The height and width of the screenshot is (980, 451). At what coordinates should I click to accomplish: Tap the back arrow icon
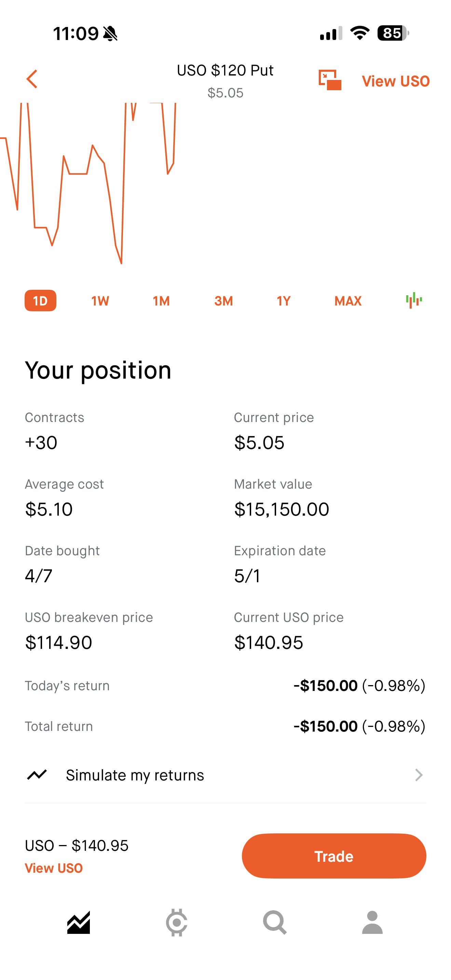[x=32, y=79]
